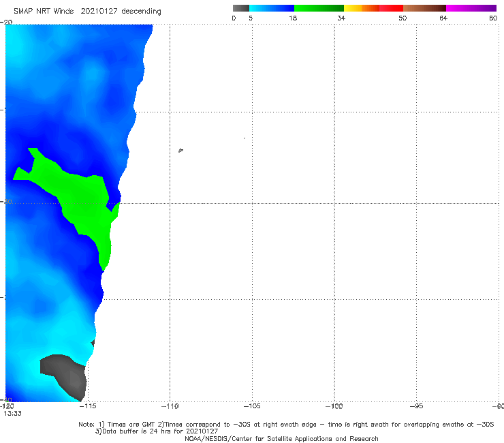Click the 'Times are GMT' note line
The image size is (504, 443).
coord(286,425)
